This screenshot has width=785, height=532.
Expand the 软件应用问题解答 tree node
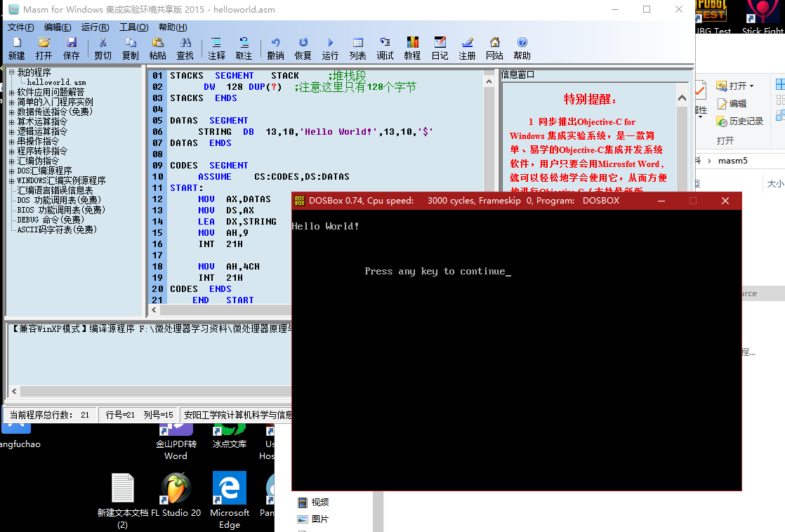[x=11, y=92]
